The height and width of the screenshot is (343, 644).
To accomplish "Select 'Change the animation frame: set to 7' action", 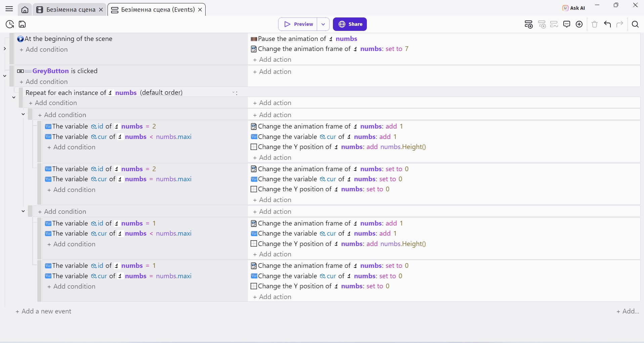I will click(330, 49).
